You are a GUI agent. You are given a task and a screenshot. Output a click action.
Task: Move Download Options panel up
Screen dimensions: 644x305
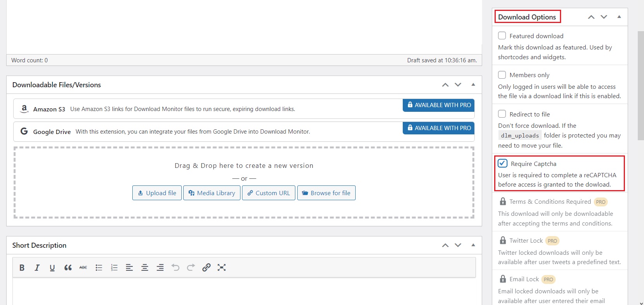(591, 17)
